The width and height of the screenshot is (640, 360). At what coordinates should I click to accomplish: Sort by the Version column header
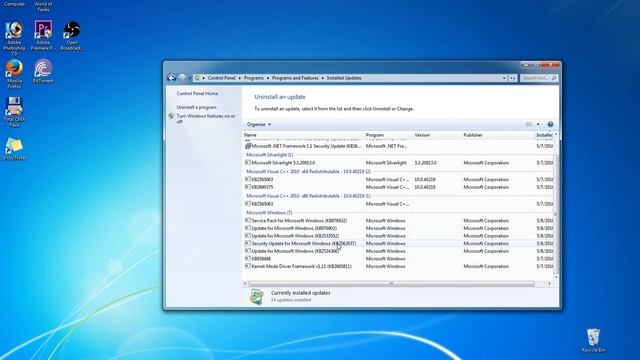point(437,135)
